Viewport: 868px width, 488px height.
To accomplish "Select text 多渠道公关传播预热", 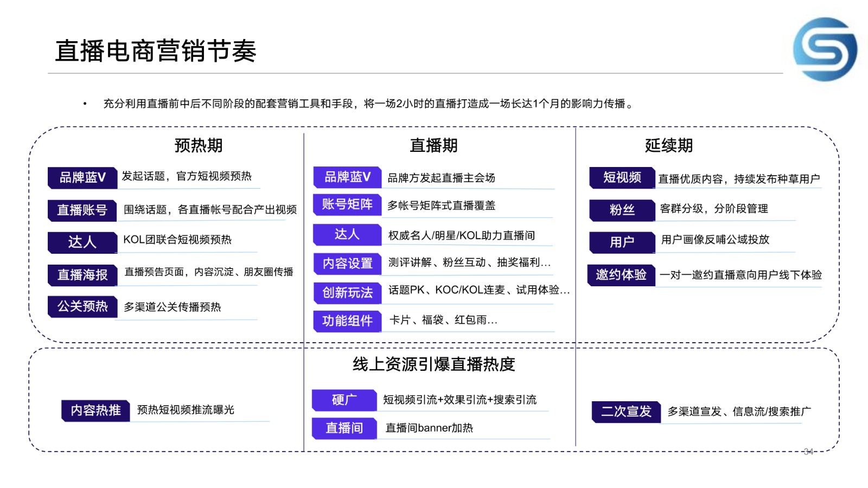I will coord(173,307).
